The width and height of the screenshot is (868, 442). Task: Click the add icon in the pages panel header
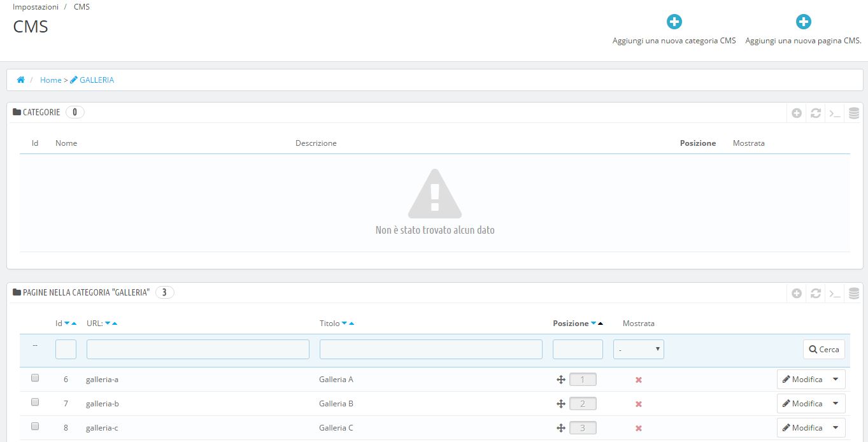click(796, 294)
